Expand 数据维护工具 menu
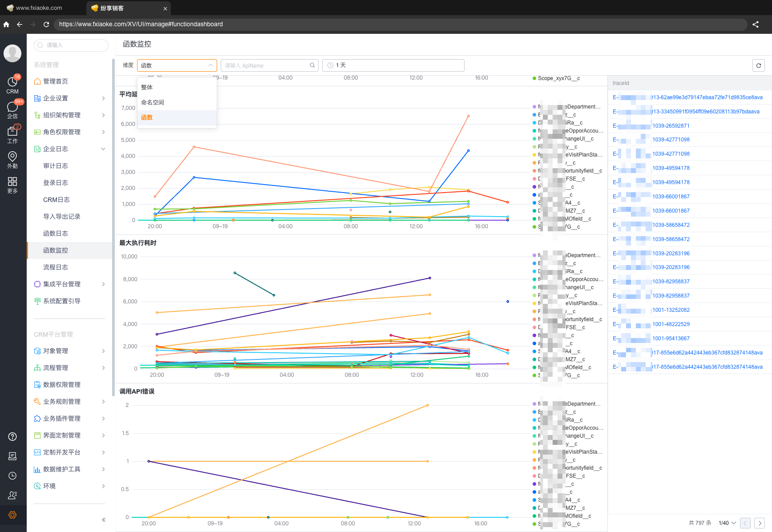This screenshot has height=532, width=772. click(x=69, y=469)
